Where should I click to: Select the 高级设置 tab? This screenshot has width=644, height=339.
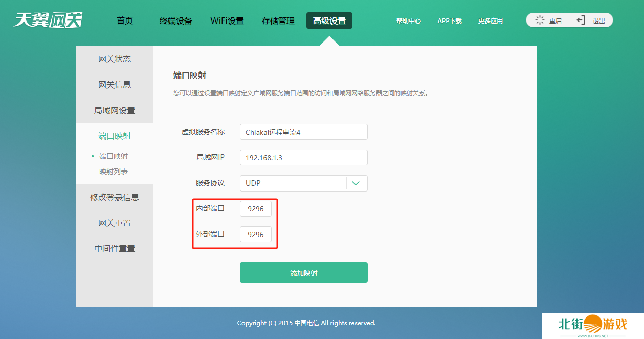pyautogui.click(x=329, y=20)
